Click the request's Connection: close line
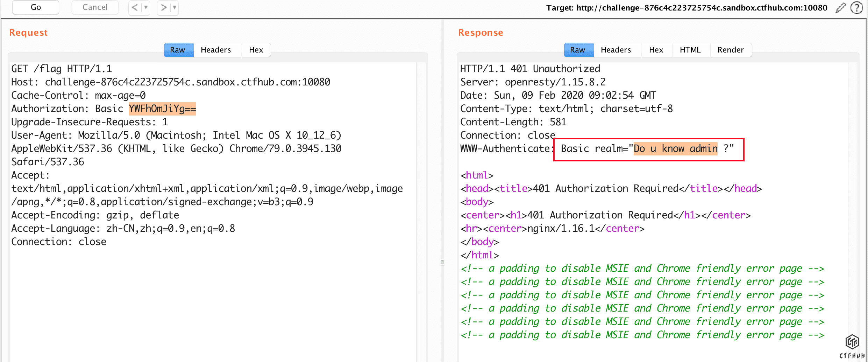 coord(59,242)
